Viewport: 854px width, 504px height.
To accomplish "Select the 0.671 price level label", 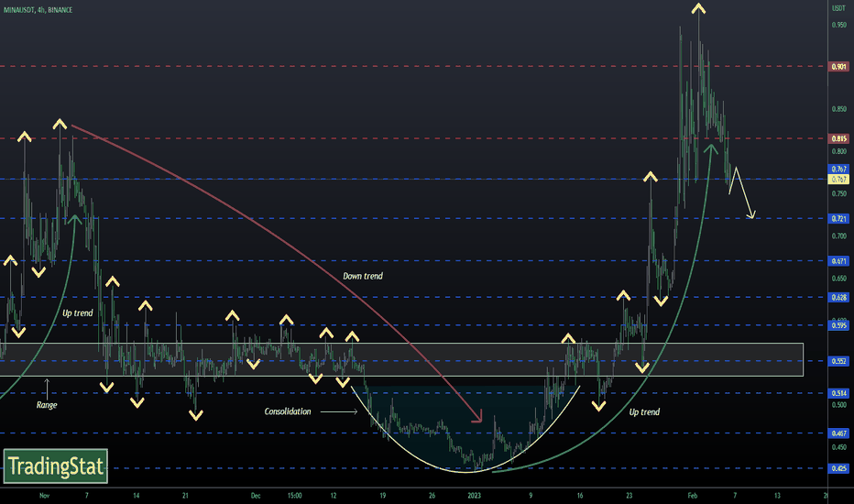I will pyautogui.click(x=838, y=261).
